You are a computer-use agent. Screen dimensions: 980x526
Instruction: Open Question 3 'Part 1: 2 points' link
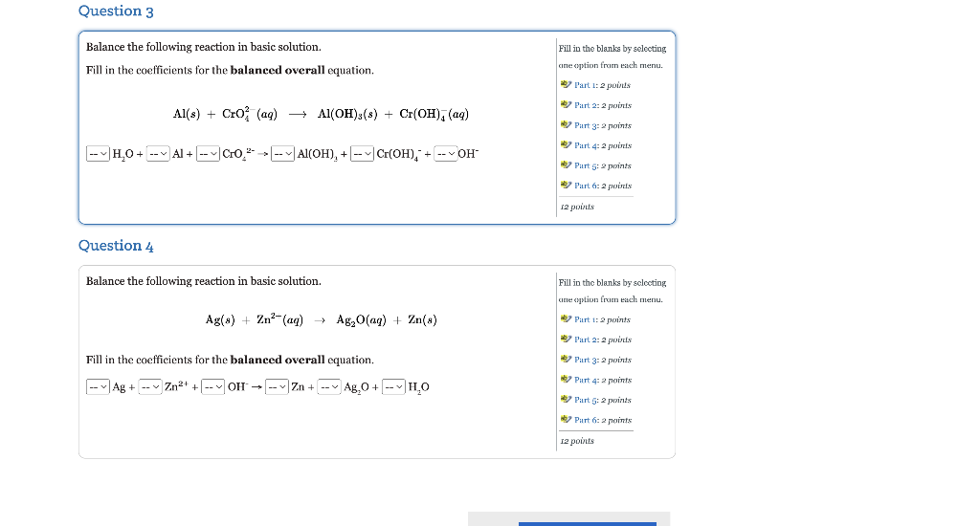click(x=603, y=85)
